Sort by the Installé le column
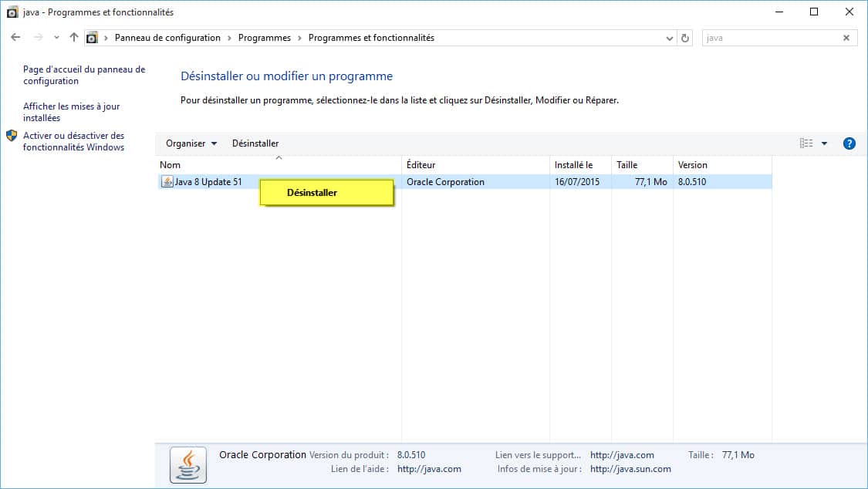 [581, 165]
